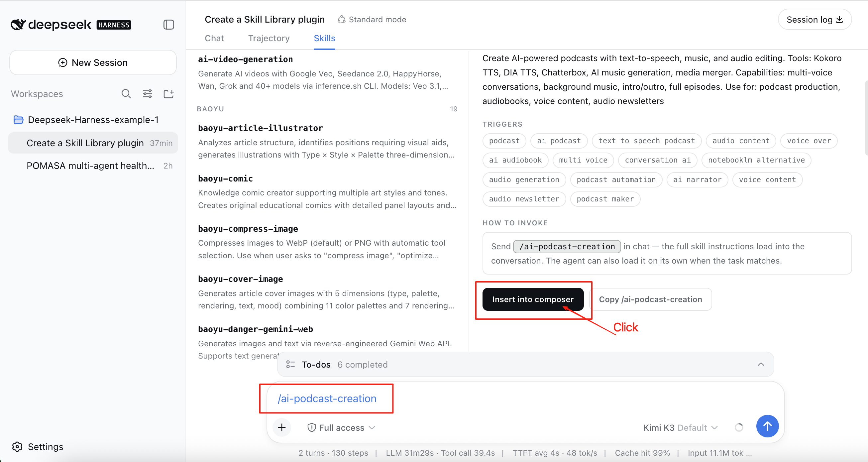Start a New Session
Viewport: 868px width, 462px height.
pyautogui.click(x=93, y=63)
